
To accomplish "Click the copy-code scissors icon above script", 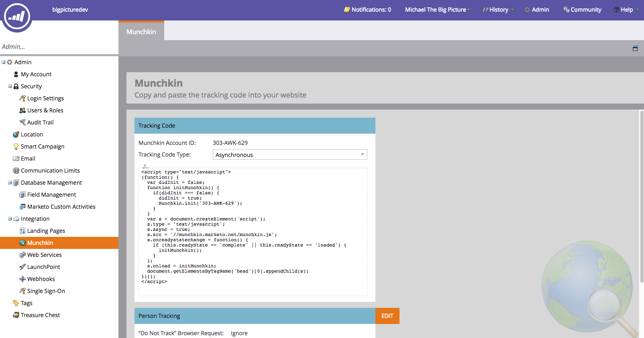I will click(x=145, y=166).
